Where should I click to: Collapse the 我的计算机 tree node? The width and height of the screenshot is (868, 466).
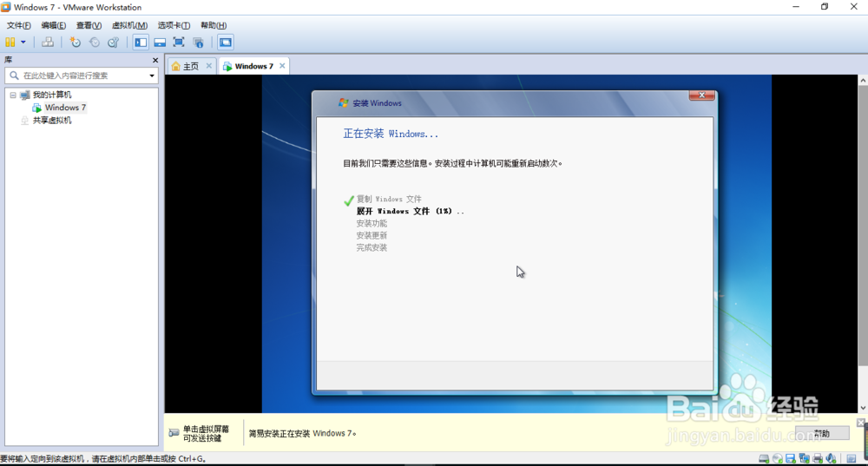13,95
